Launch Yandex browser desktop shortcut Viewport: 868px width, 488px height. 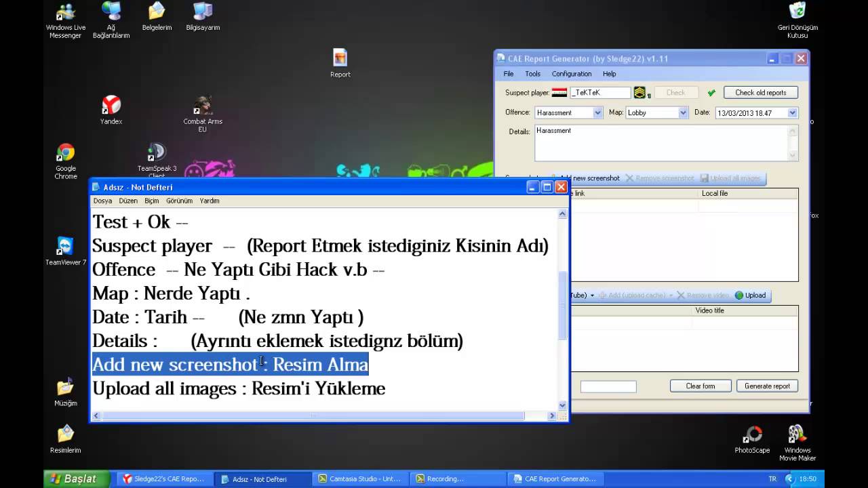[x=111, y=110]
